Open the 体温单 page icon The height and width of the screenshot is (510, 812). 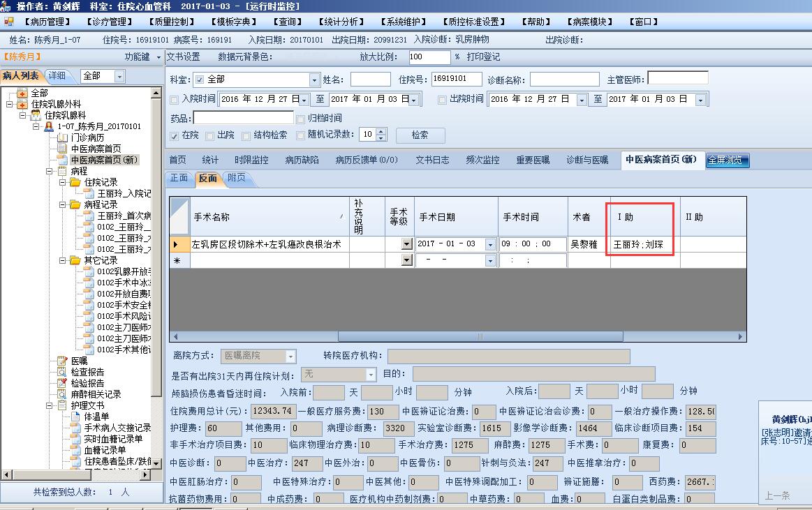(x=75, y=417)
